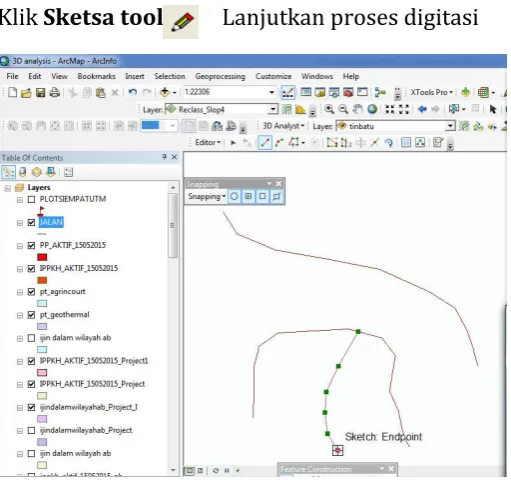Open the Snapping dropdown menu

pyautogui.click(x=207, y=196)
